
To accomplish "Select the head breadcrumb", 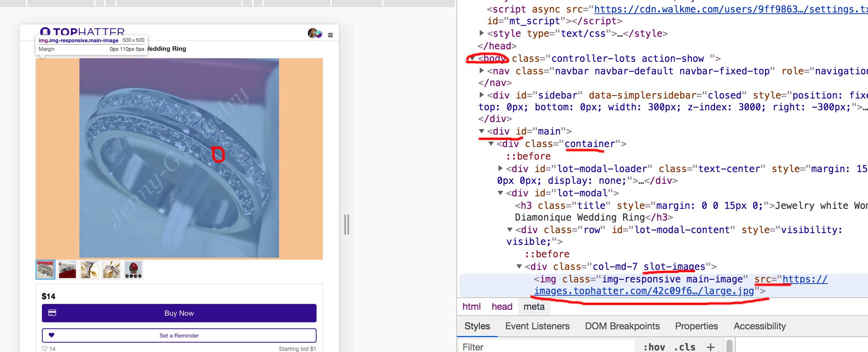I will coord(502,307).
